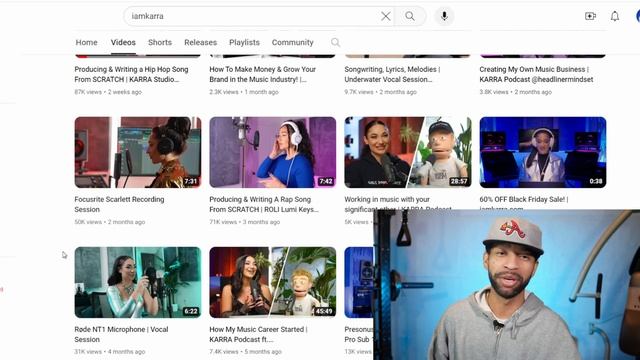The height and width of the screenshot is (360, 640).
Task: Open the Røde NT1 Microphone thumbnail
Action: click(x=138, y=282)
